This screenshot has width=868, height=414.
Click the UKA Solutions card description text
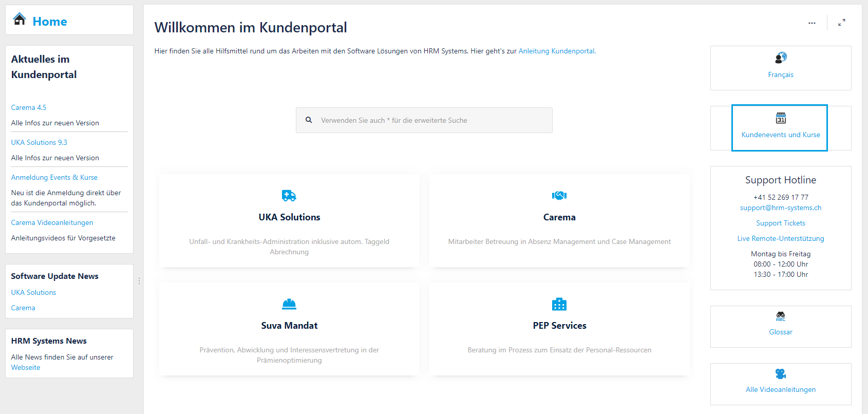(x=289, y=247)
